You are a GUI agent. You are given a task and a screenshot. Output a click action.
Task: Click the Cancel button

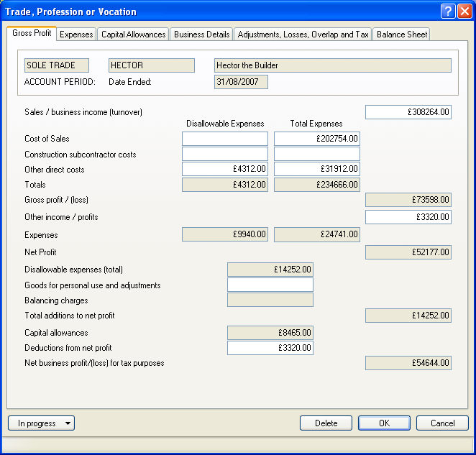[442, 423]
